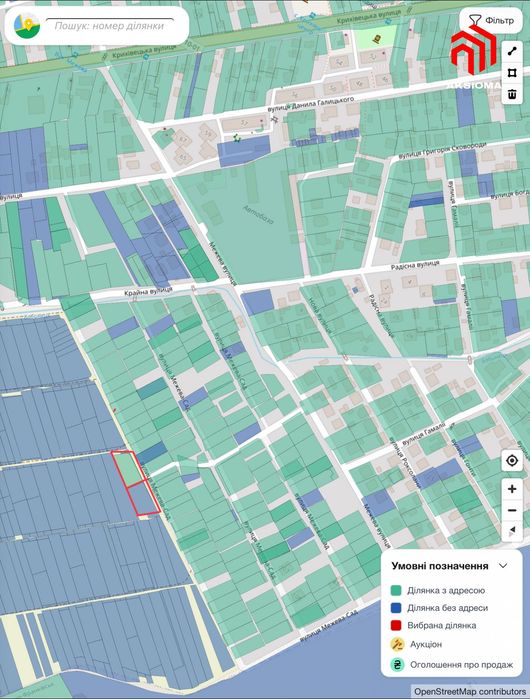The image size is (530, 699).
Task: Select the area polygon drawing tool
Action: (512, 73)
